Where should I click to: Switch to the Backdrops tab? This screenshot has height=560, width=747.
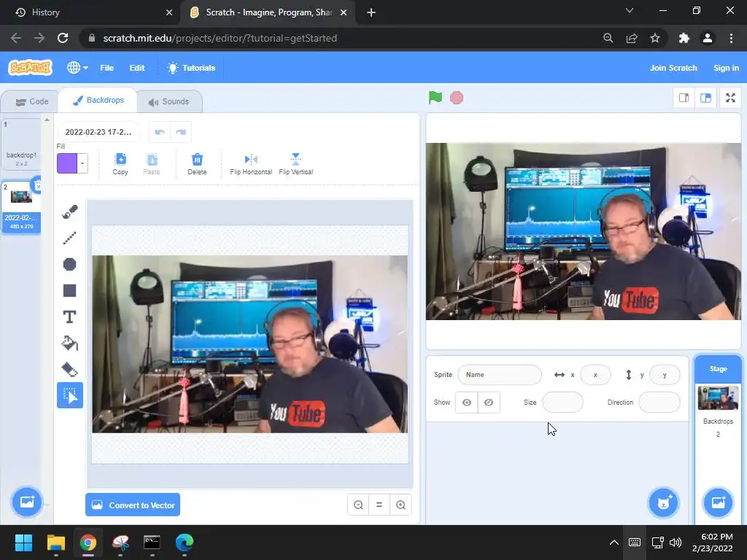point(98,100)
